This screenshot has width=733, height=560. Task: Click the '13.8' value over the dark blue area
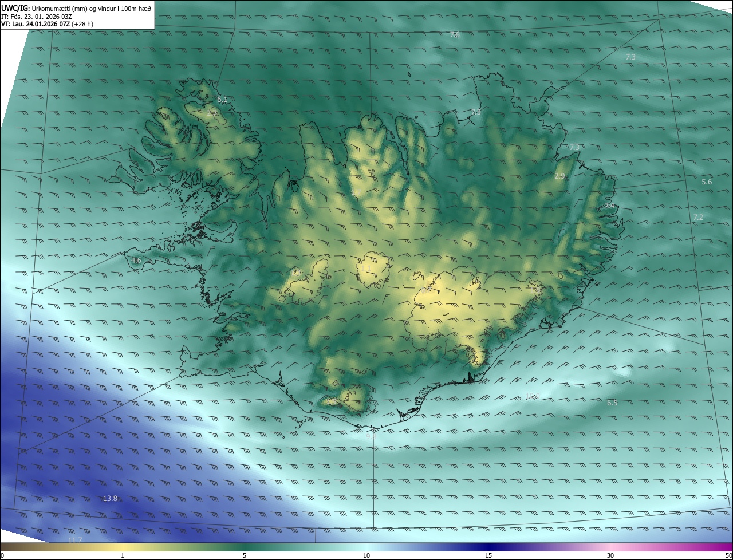[110, 499]
